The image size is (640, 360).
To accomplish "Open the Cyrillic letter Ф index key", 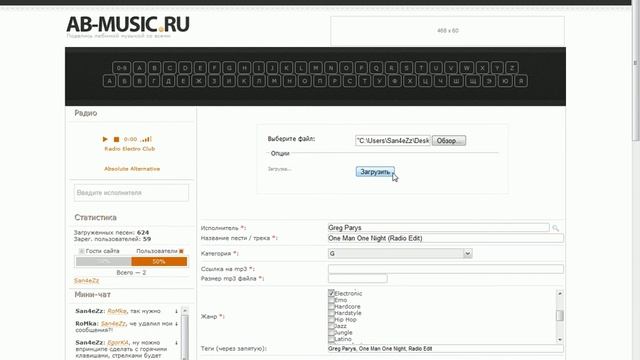I will pos(394,81).
